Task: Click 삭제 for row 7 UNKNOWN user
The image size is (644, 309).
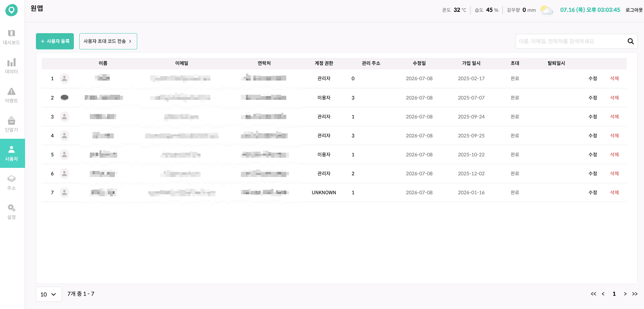Action: 614,193
